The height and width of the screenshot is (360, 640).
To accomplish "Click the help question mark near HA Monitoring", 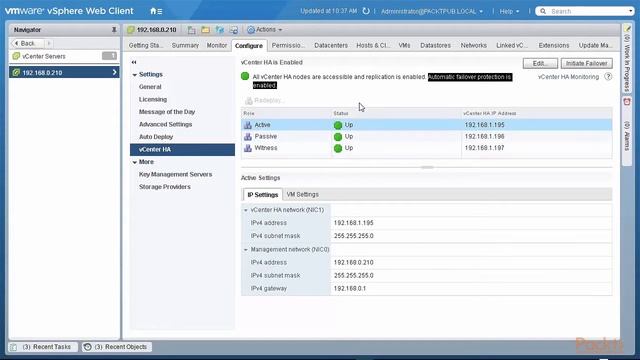I will pyautogui.click(x=608, y=76).
